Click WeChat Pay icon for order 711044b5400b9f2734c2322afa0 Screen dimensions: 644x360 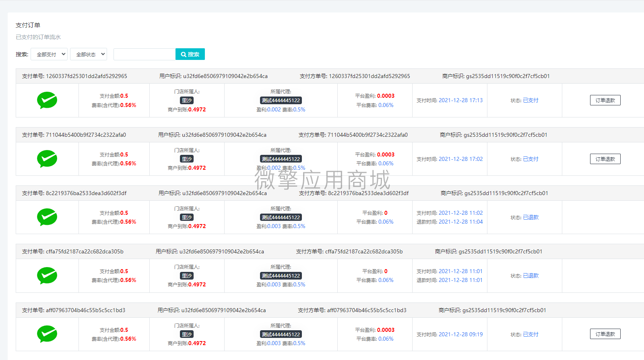pyautogui.click(x=47, y=159)
